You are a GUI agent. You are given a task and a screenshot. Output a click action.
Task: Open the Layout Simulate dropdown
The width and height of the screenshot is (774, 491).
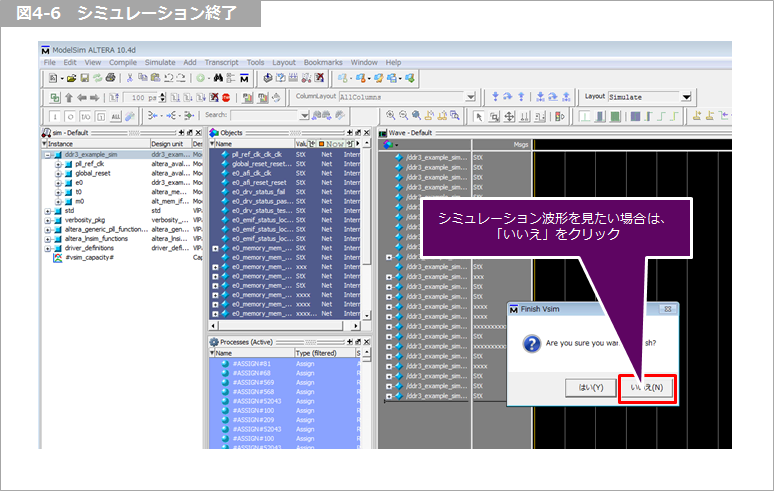coord(686,97)
